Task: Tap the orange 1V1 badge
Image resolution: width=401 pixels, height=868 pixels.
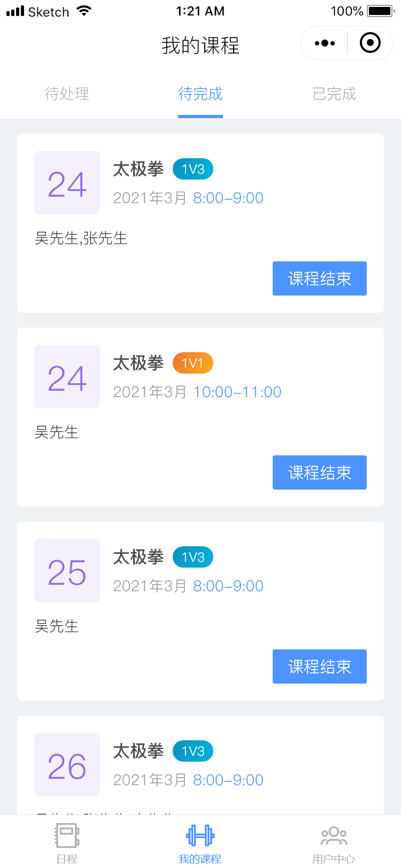Action: click(x=192, y=363)
